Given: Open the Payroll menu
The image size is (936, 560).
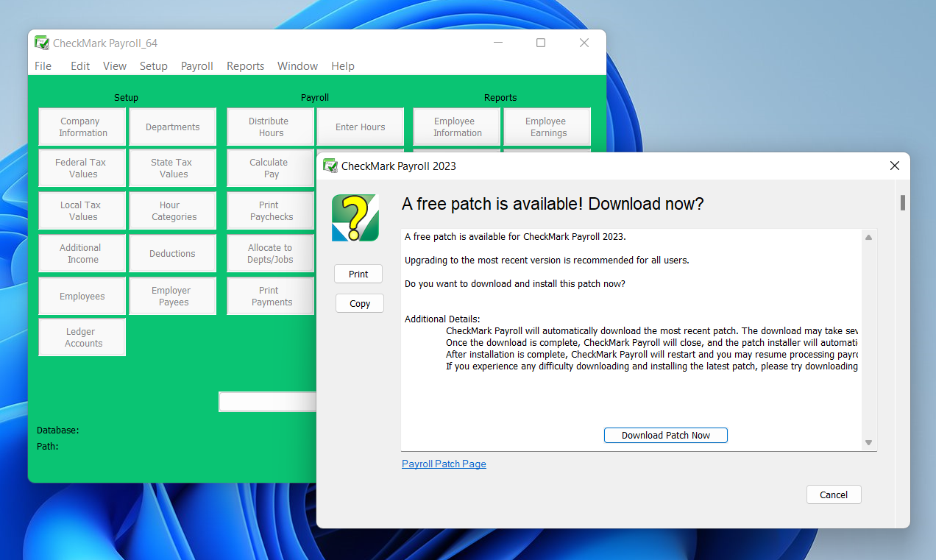Looking at the screenshot, I should [x=197, y=65].
